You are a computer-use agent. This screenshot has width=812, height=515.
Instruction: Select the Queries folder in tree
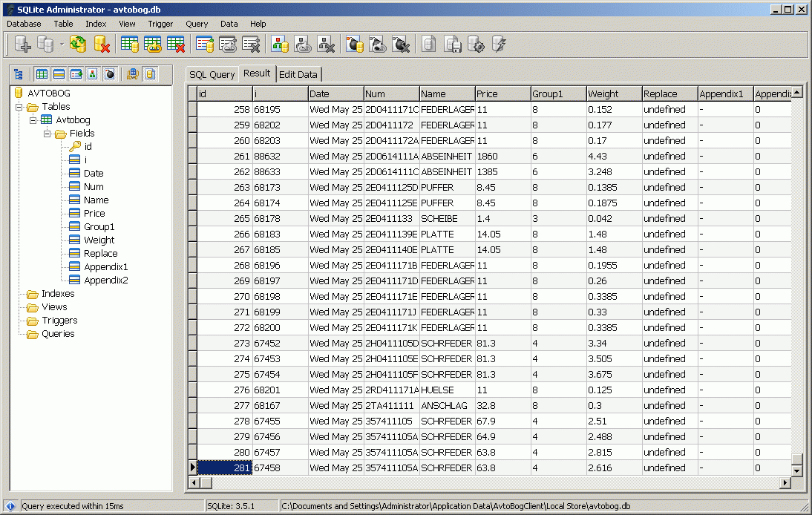tap(58, 334)
